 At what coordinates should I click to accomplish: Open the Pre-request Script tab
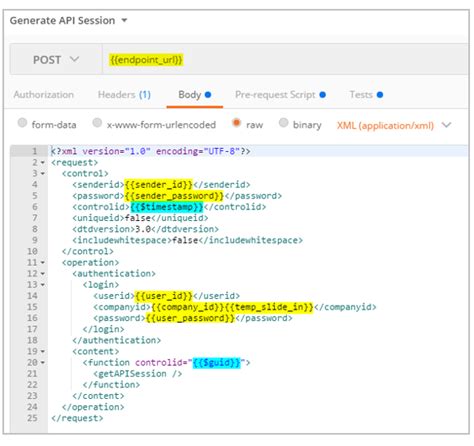(280, 95)
